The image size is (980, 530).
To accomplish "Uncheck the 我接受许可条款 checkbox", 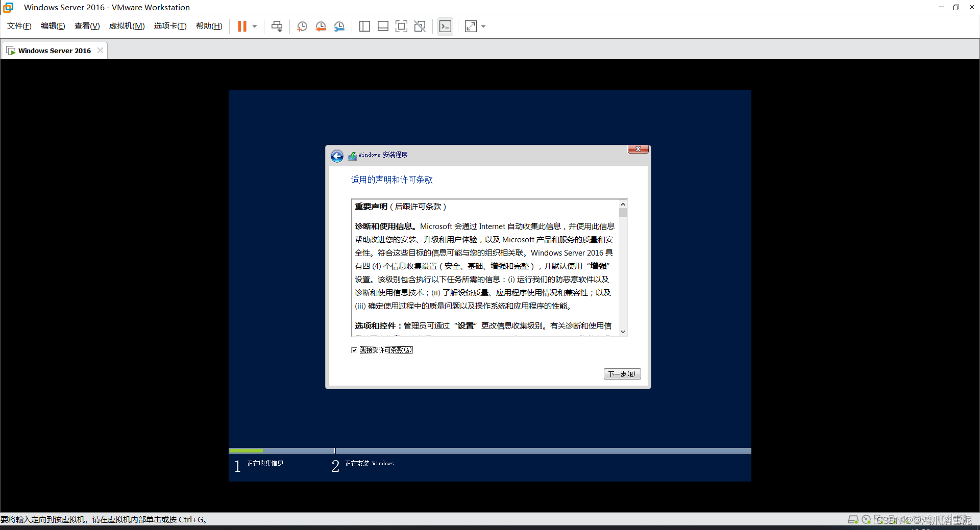I will (x=354, y=350).
